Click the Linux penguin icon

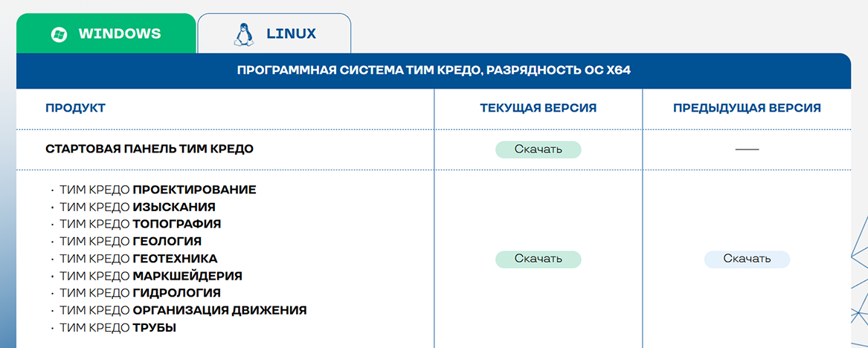click(243, 33)
